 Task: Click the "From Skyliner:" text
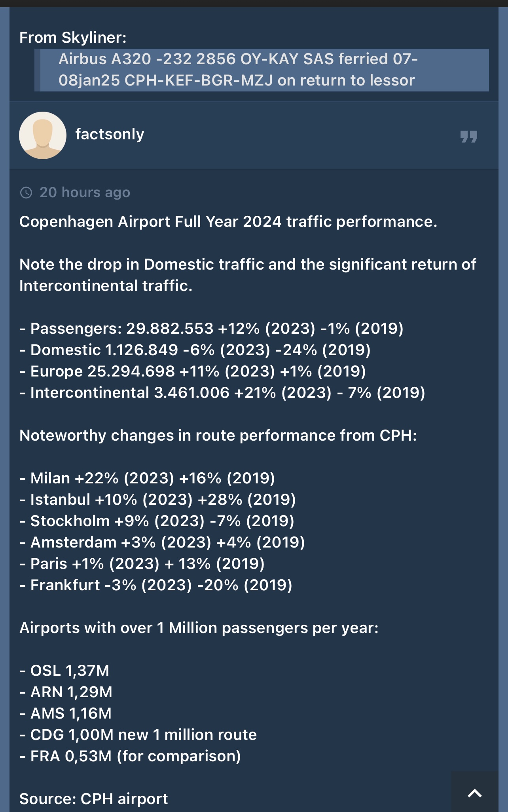click(73, 38)
